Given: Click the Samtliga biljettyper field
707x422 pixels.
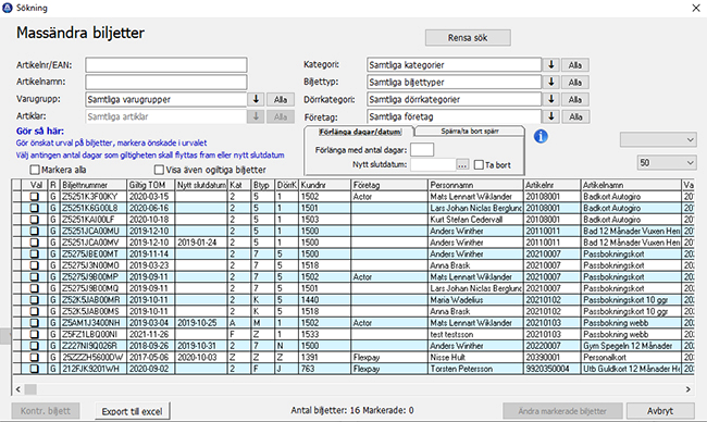Looking at the screenshot, I should tap(454, 82).
